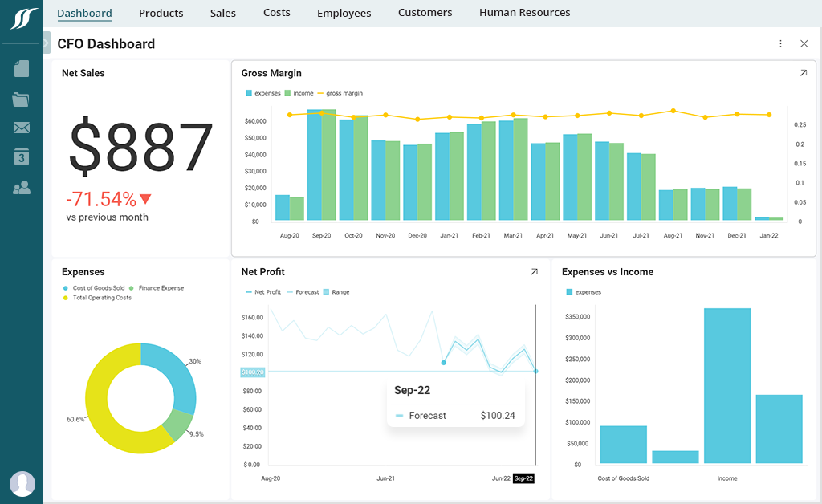Screen dimensions: 822x504
Task: Click the user profile avatar at bottom left
Action: (22, 484)
